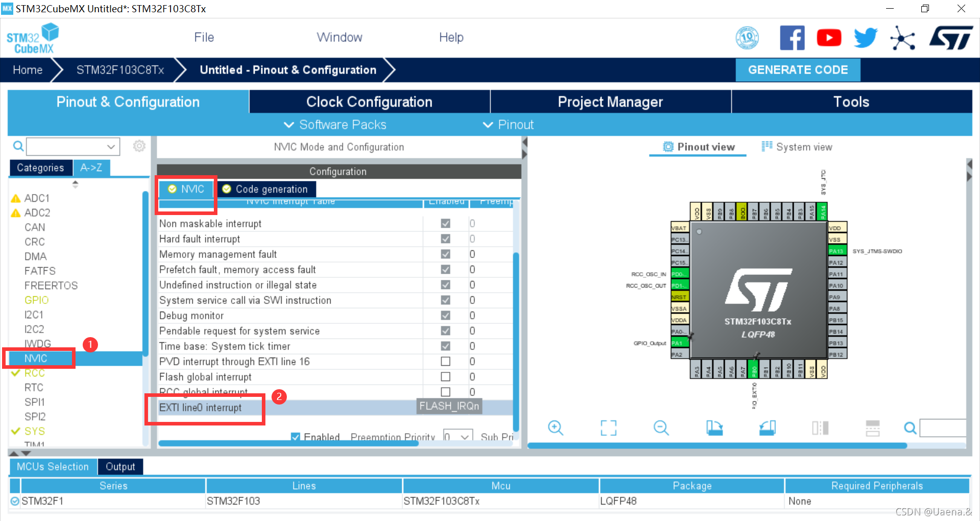This screenshot has height=521, width=980.
Task: Toggle Prefetch fault, memory access fault checkbox
Action: (446, 269)
